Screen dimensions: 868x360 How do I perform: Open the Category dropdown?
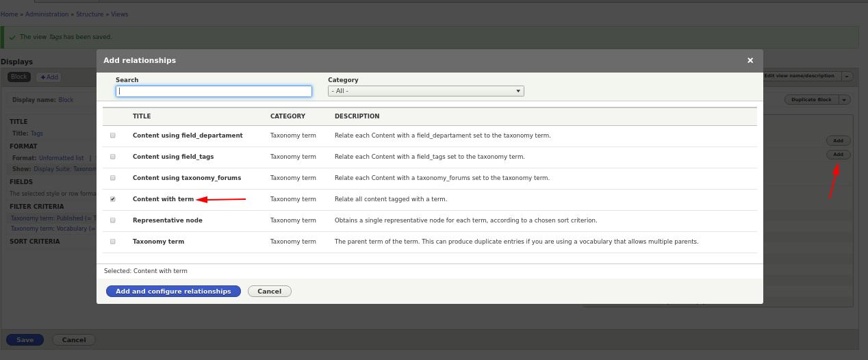(426, 91)
